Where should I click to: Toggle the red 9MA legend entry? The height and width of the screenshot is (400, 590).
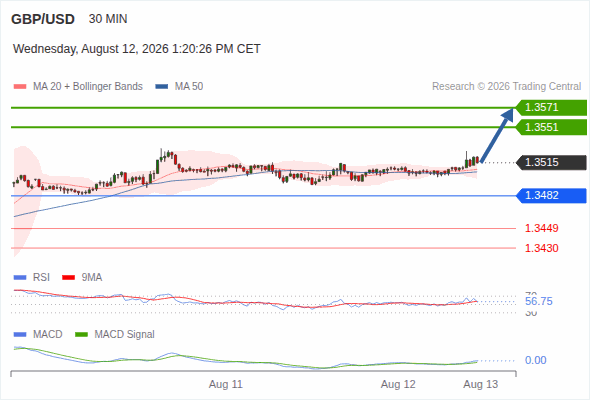click(82, 277)
